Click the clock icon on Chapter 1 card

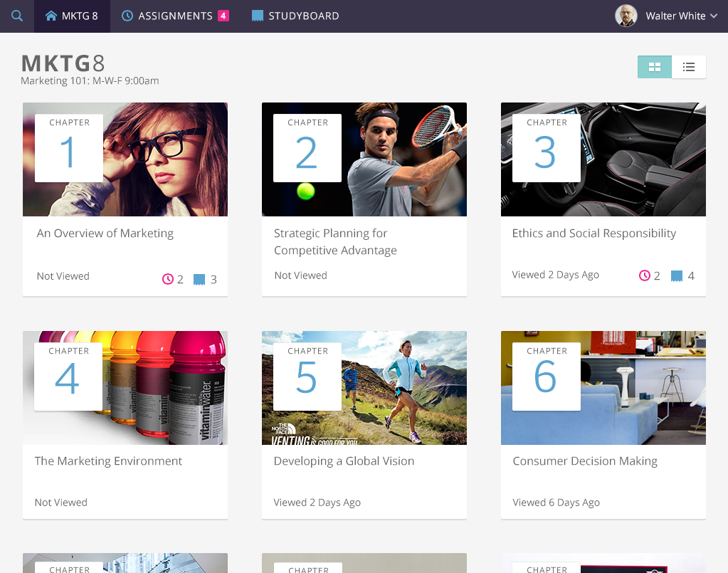click(168, 279)
